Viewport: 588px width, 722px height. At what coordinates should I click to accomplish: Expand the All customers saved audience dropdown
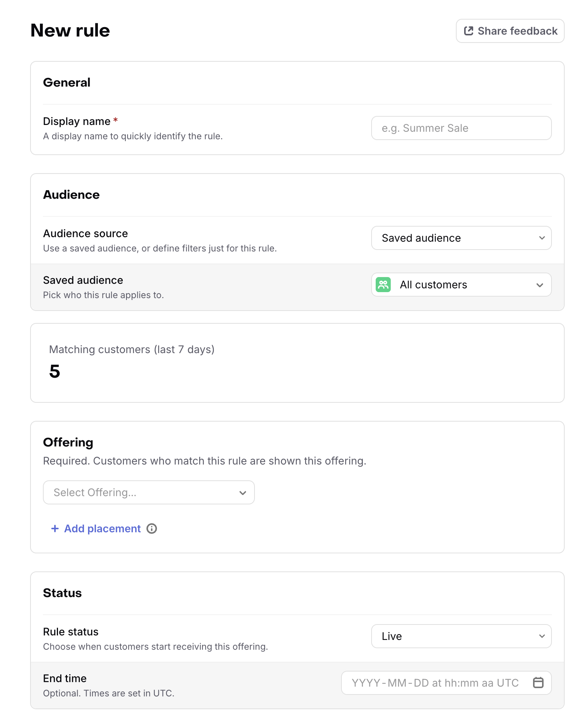point(461,285)
